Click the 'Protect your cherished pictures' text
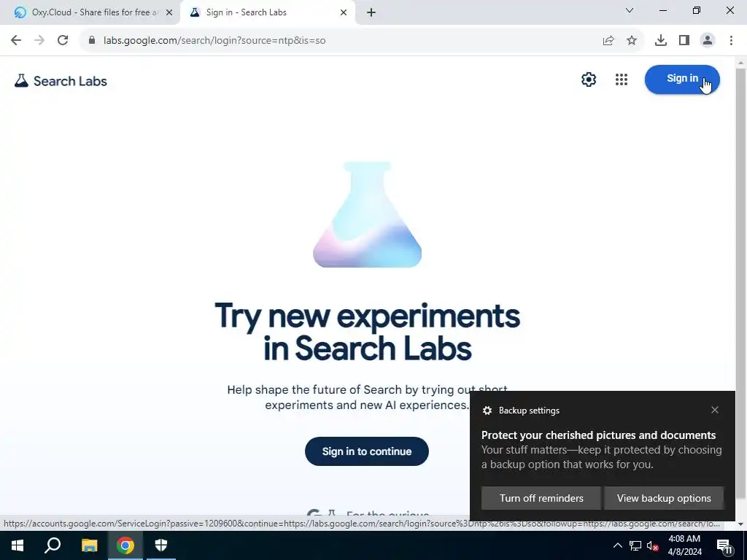The width and height of the screenshot is (747, 560). [598, 435]
